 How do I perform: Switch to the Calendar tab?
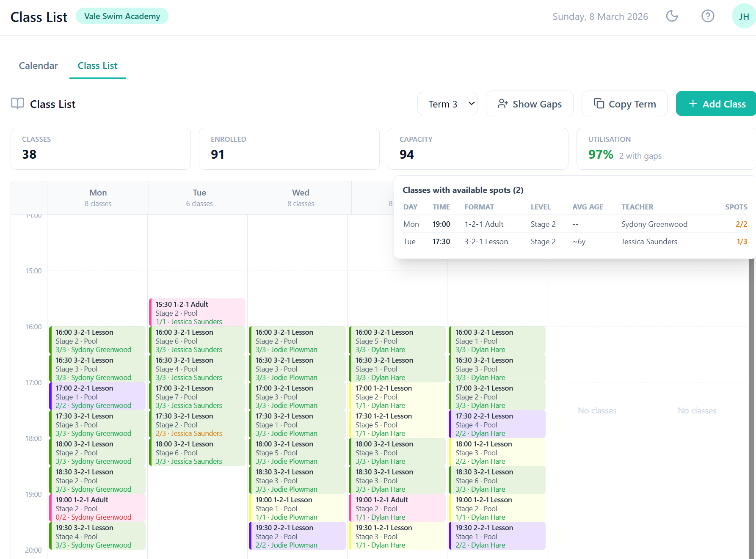pos(38,66)
